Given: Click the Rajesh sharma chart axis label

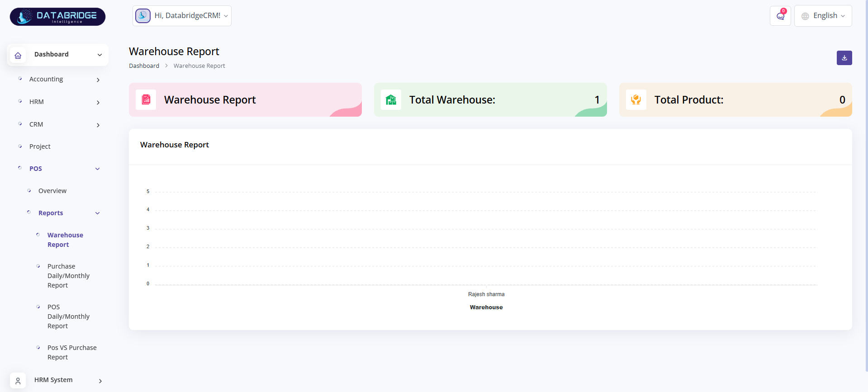Looking at the screenshot, I should point(486,294).
